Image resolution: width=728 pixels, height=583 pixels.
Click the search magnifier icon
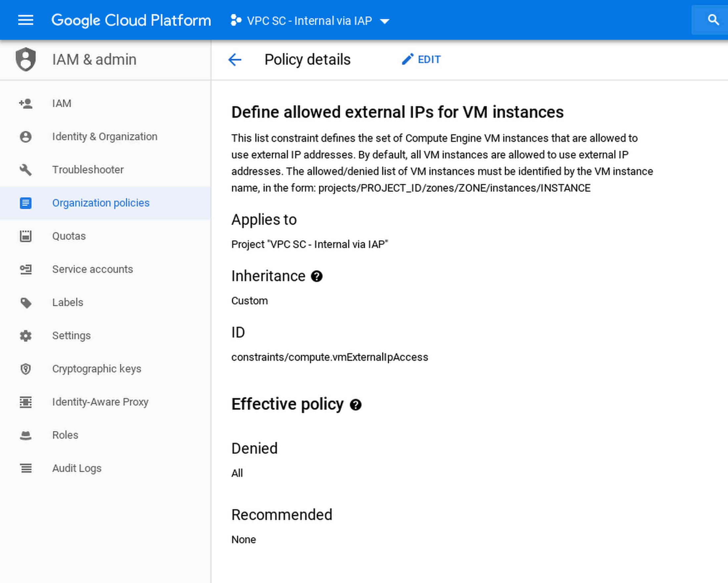(713, 20)
